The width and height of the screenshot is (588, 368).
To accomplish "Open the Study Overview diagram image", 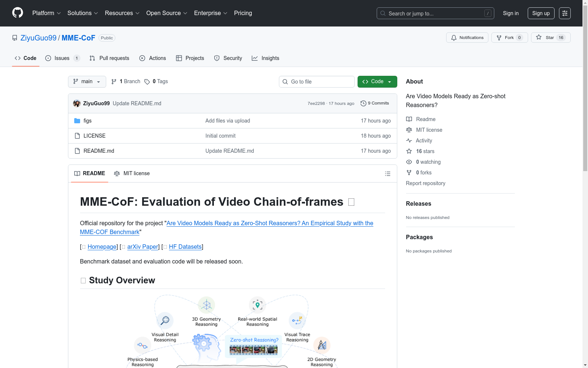I will pos(232,331).
